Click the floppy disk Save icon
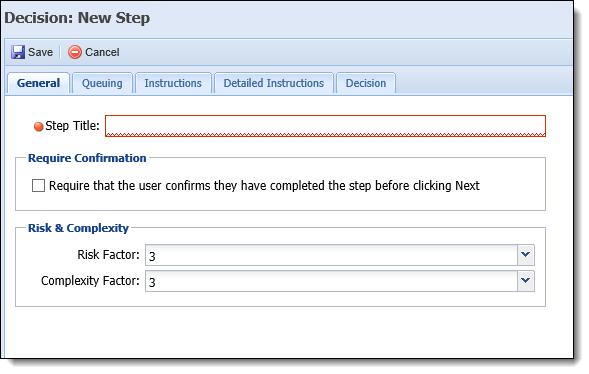589x374 pixels. click(18, 52)
